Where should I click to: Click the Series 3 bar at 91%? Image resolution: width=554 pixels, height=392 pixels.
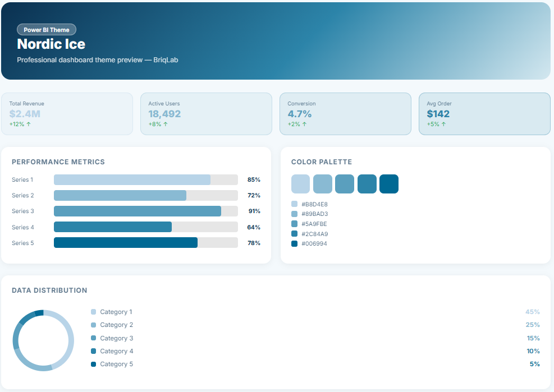click(x=138, y=211)
